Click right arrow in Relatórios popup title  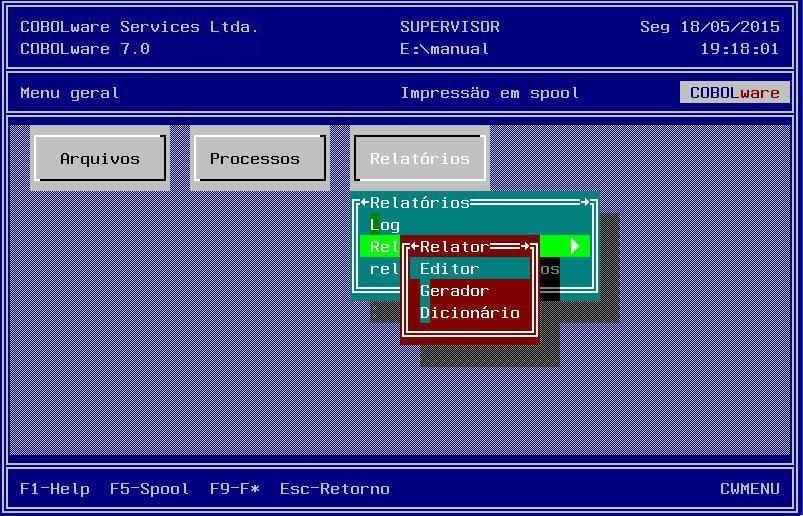tap(585, 202)
